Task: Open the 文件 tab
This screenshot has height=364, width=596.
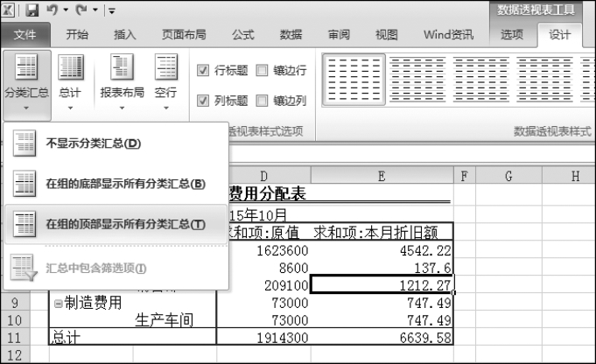Action: [25, 35]
